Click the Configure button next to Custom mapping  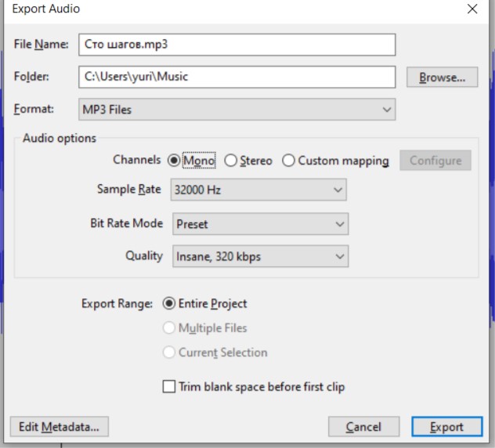coord(435,161)
